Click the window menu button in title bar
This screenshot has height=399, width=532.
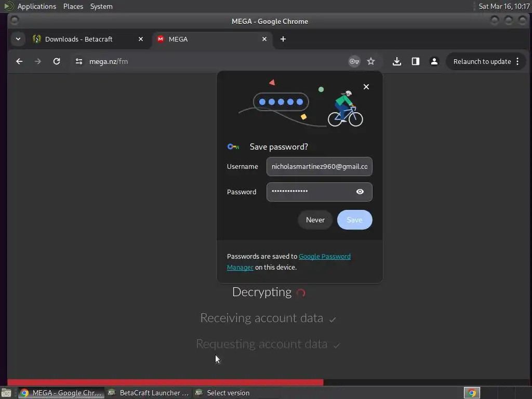point(14,21)
